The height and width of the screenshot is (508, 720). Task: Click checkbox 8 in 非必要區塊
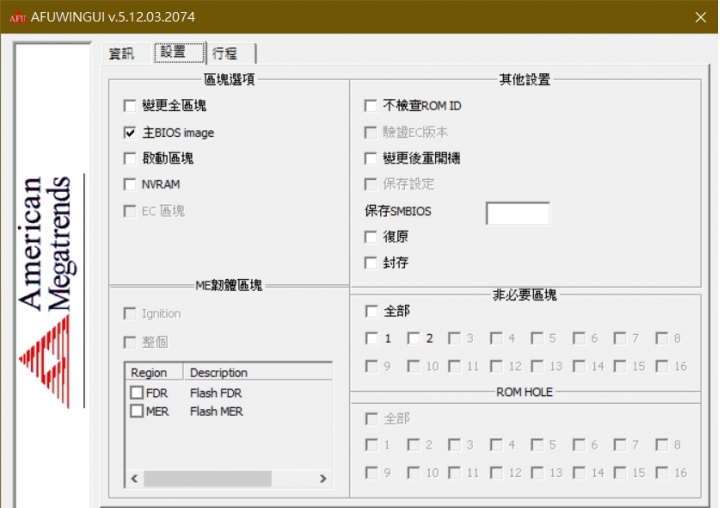coord(662,339)
